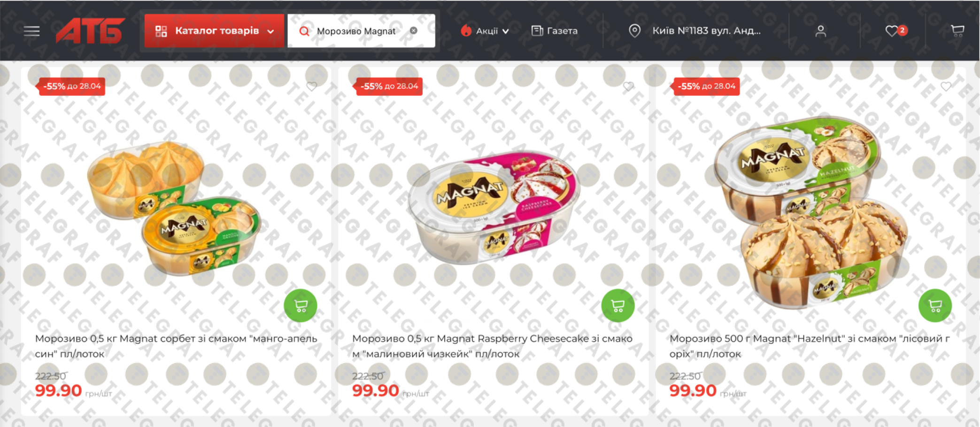The height and width of the screenshot is (427, 980).
Task: Open store location selector Київ №1183
Action: click(695, 31)
